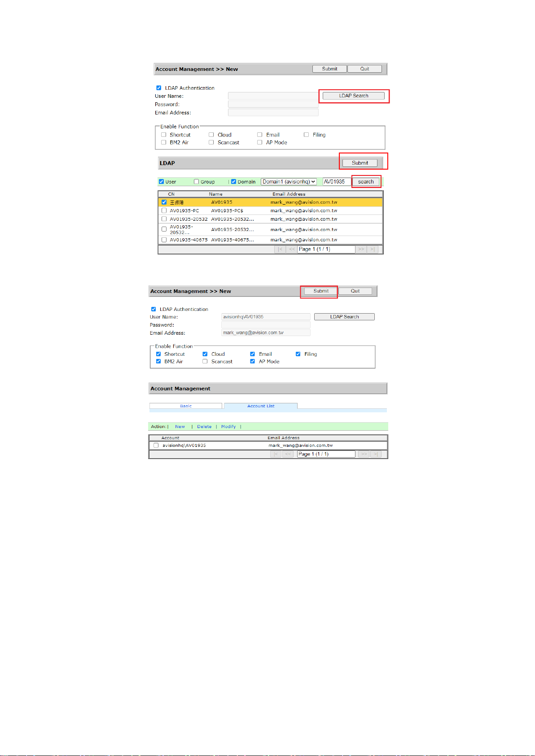Enable the unchecked Filing function checkbox
Image resolution: width=535 pixels, height=756 pixels.
(307, 135)
